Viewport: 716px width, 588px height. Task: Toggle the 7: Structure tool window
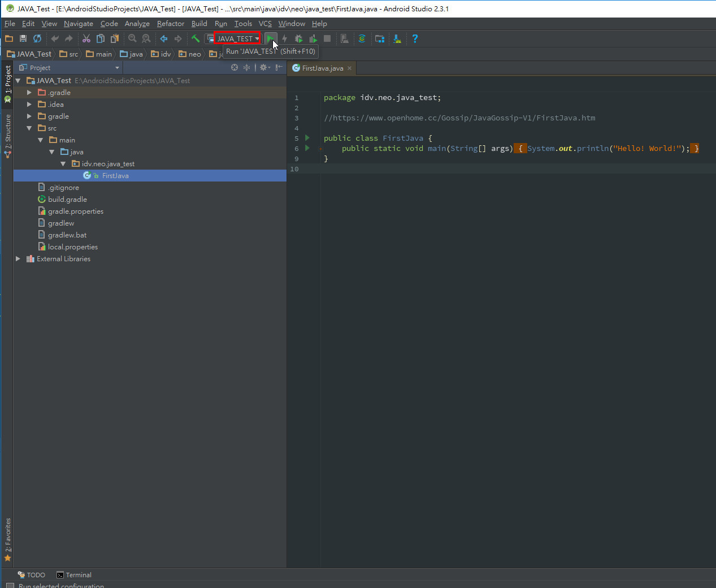pos(7,136)
